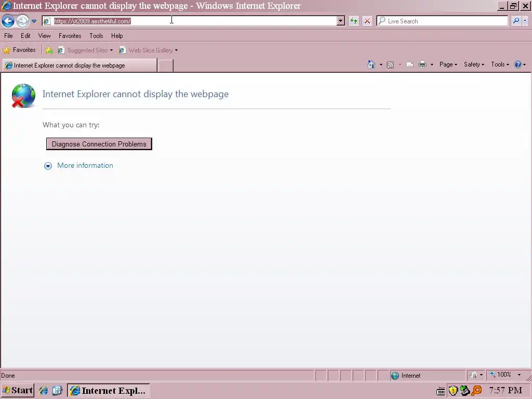Screen dimensions: 532x399
Task: Click the Start button
Action: pyautogui.click(x=18, y=391)
